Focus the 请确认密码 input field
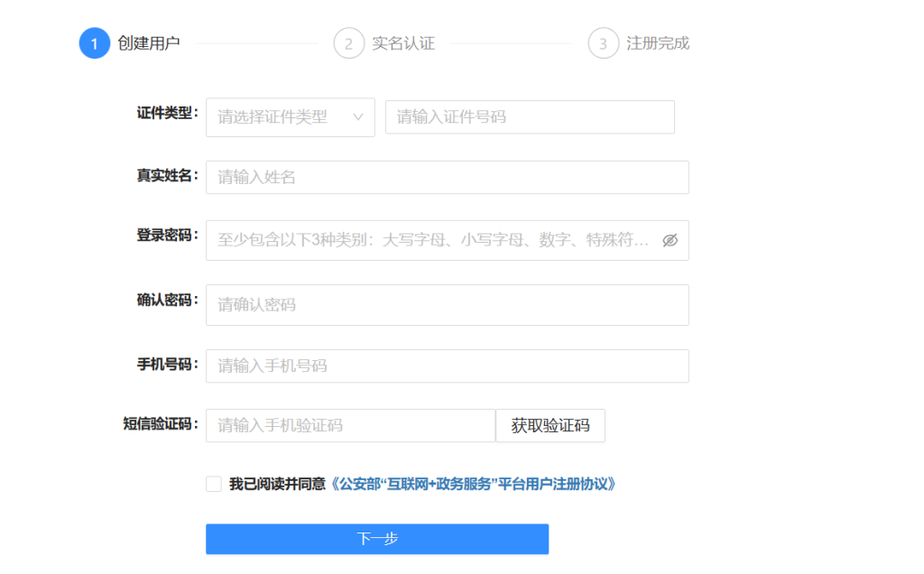 tap(447, 305)
